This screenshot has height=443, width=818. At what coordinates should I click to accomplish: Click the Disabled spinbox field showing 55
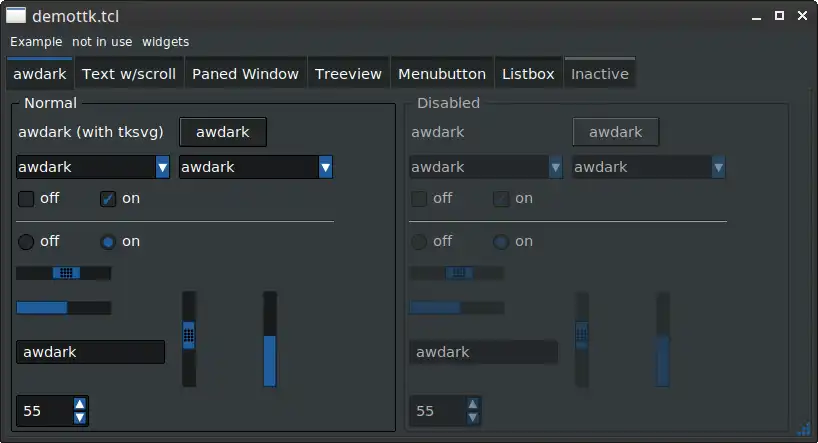coord(438,411)
